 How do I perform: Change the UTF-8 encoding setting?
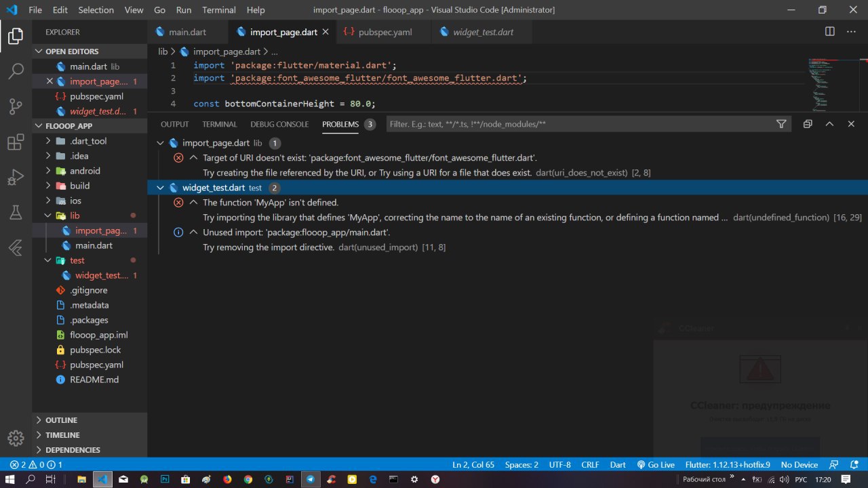pyautogui.click(x=559, y=465)
